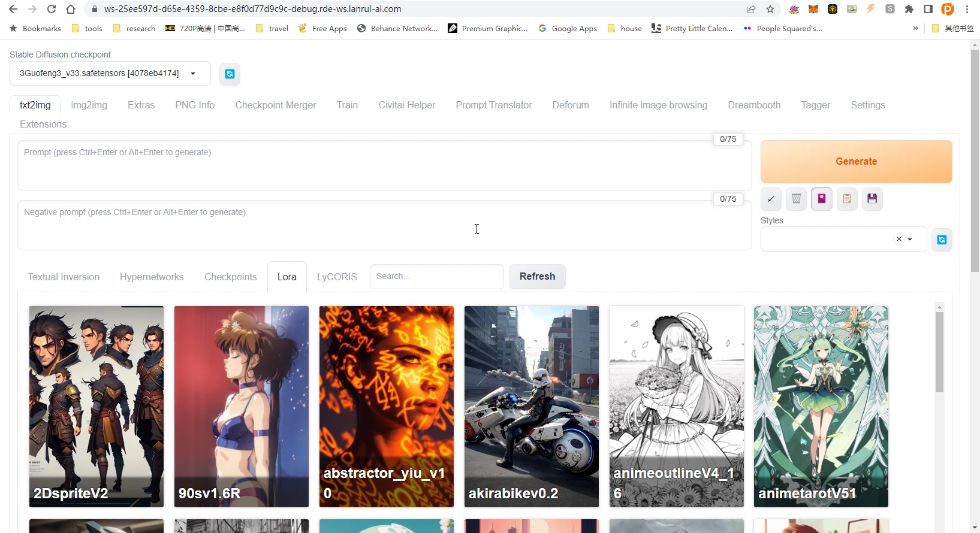Screen dimensions: 980x533
Task: Switch to the Hypernetworks tab
Action: pyautogui.click(x=152, y=277)
